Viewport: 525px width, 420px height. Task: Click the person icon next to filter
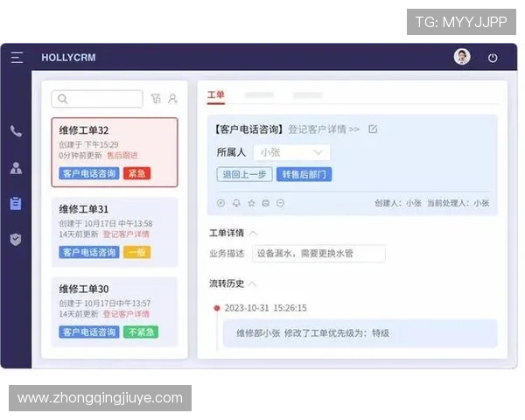(172, 99)
